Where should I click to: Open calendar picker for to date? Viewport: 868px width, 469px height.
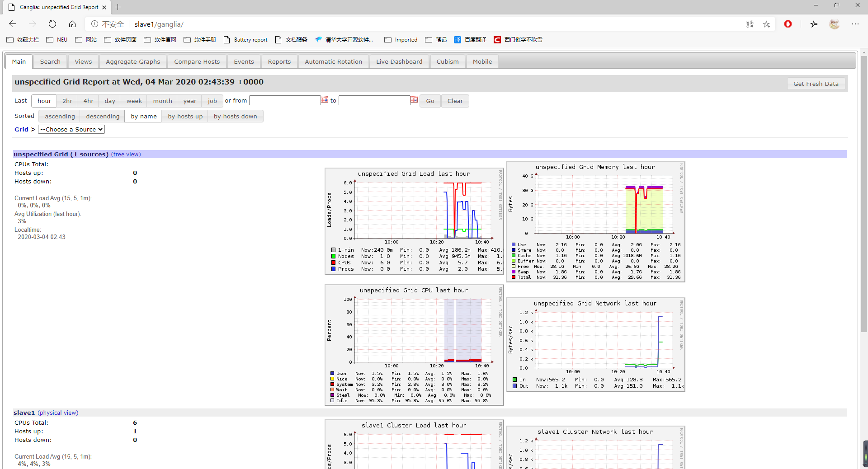414,99
